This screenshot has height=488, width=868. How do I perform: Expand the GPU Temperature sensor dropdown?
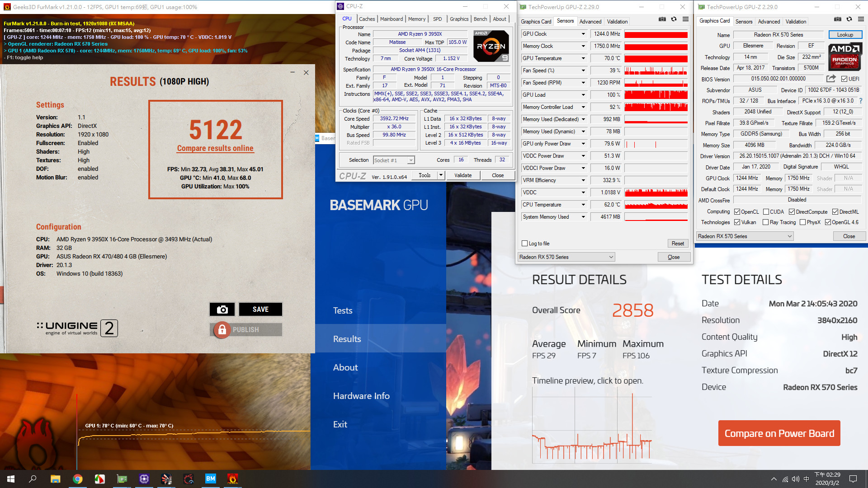pyautogui.click(x=583, y=58)
